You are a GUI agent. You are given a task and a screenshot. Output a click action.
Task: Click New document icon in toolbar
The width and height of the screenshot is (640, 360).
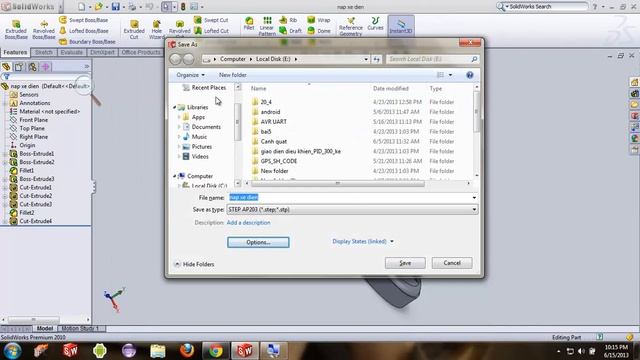(x=81, y=7)
